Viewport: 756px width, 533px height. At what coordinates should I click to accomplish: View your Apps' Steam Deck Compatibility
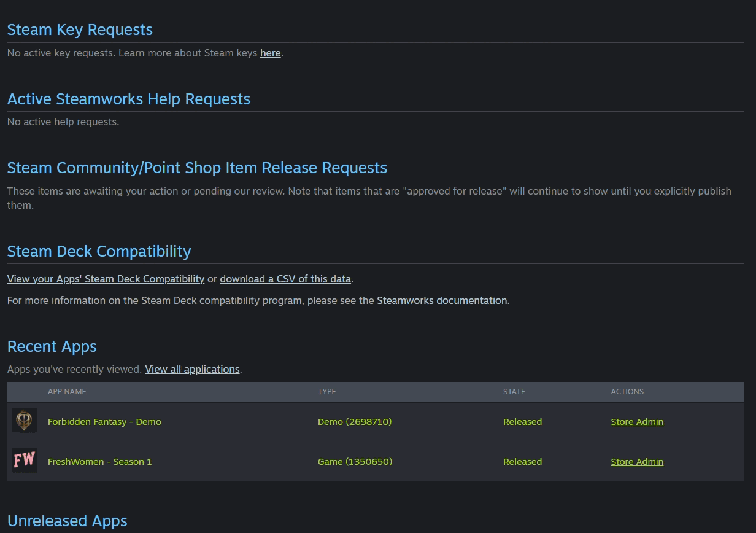click(106, 279)
